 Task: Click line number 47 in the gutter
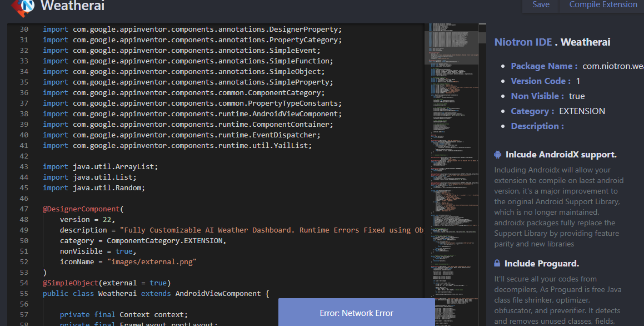tap(23, 209)
